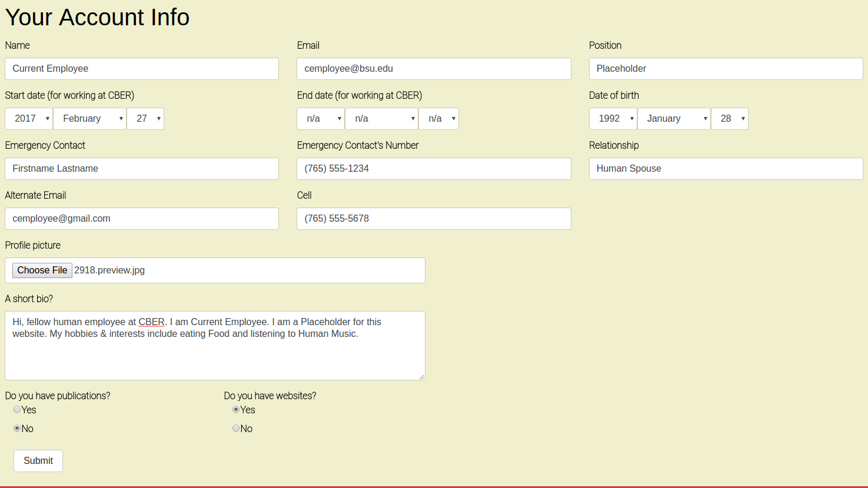The image size is (868, 488).
Task: Select Yes for having publications
Action: (17, 410)
